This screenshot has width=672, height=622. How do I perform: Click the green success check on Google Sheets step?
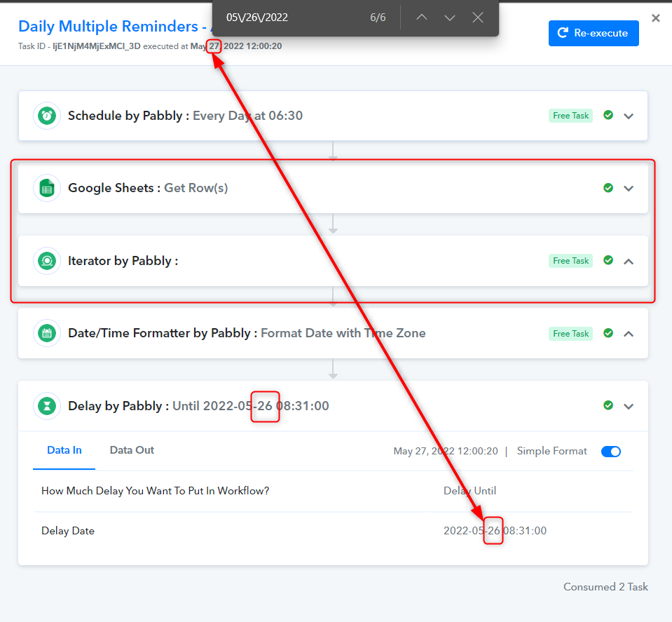coord(608,188)
